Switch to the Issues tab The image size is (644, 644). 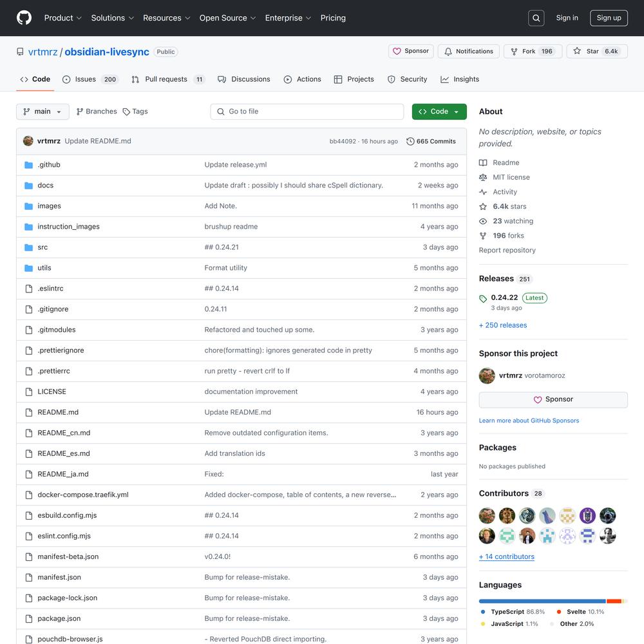(90, 79)
